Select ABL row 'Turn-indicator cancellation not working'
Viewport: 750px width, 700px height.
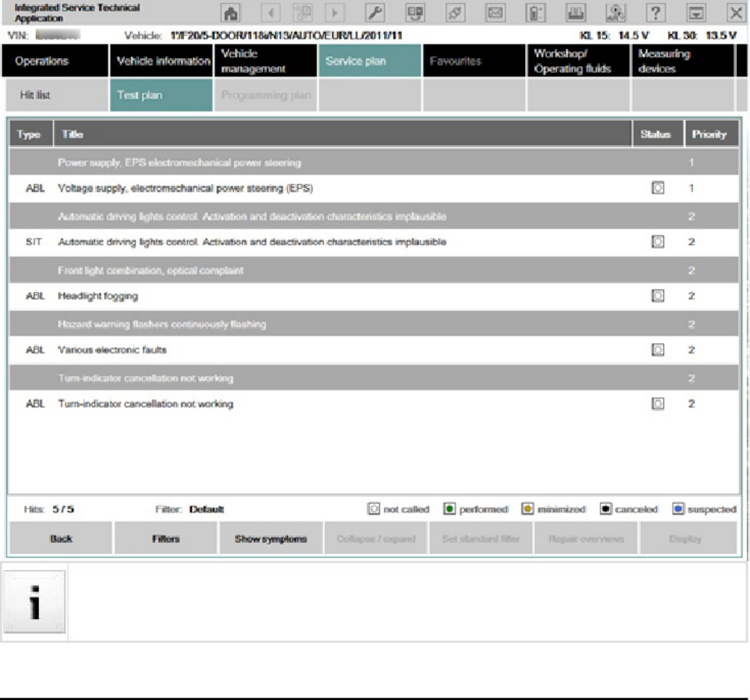tap(374, 404)
